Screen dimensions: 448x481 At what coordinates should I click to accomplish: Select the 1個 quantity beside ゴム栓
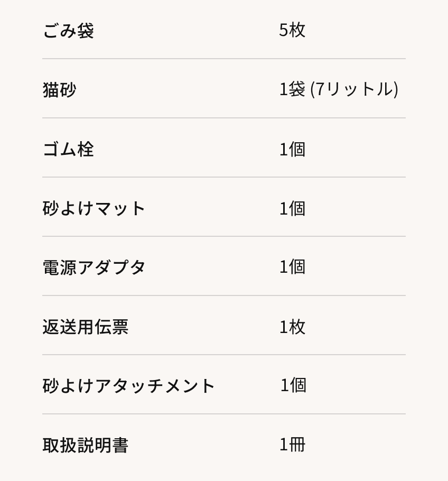292,149
